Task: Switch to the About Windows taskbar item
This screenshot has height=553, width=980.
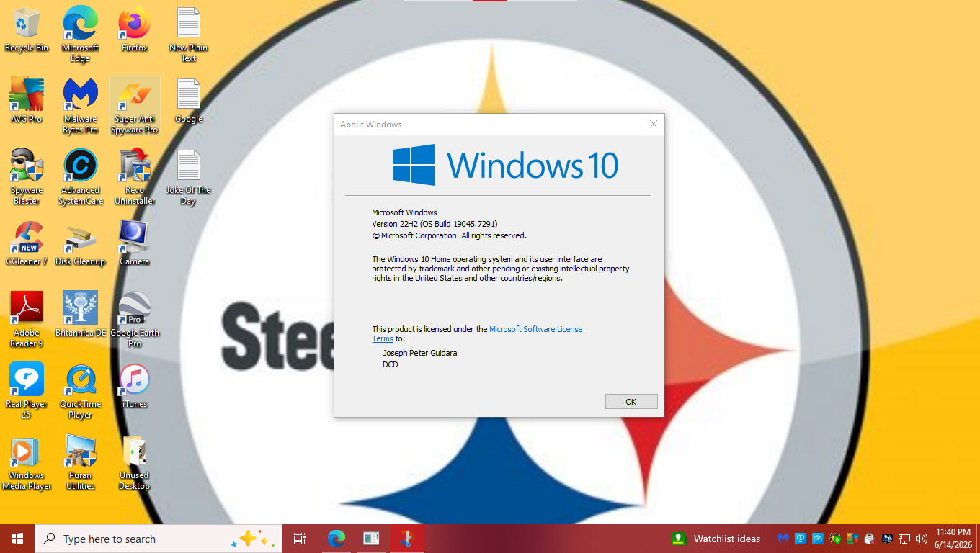Action: [x=371, y=539]
